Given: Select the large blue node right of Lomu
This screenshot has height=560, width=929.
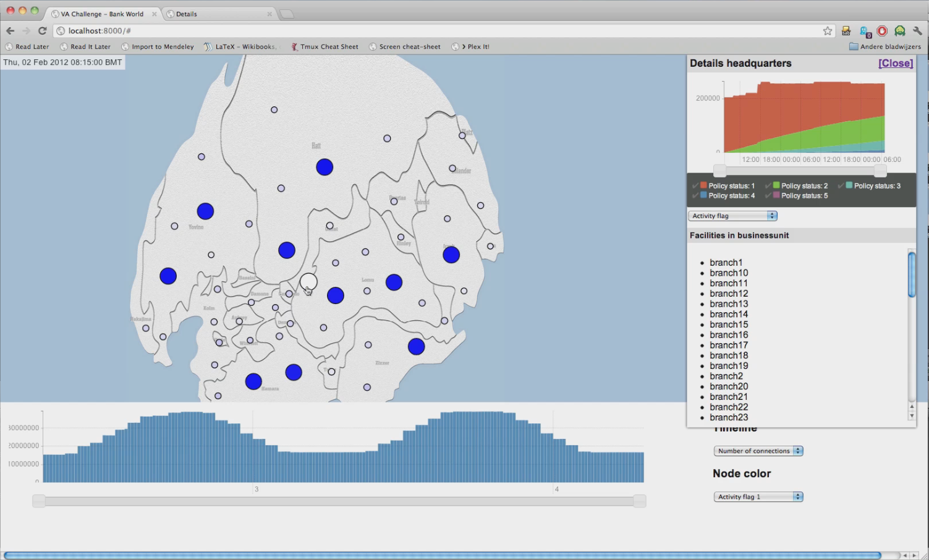Looking at the screenshot, I should point(394,282).
